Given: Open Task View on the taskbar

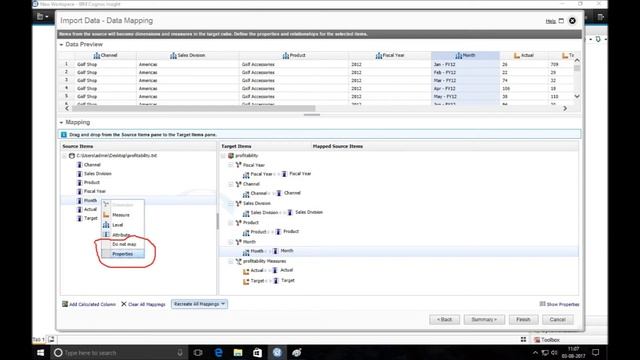Looking at the screenshot, I should (198, 353).
